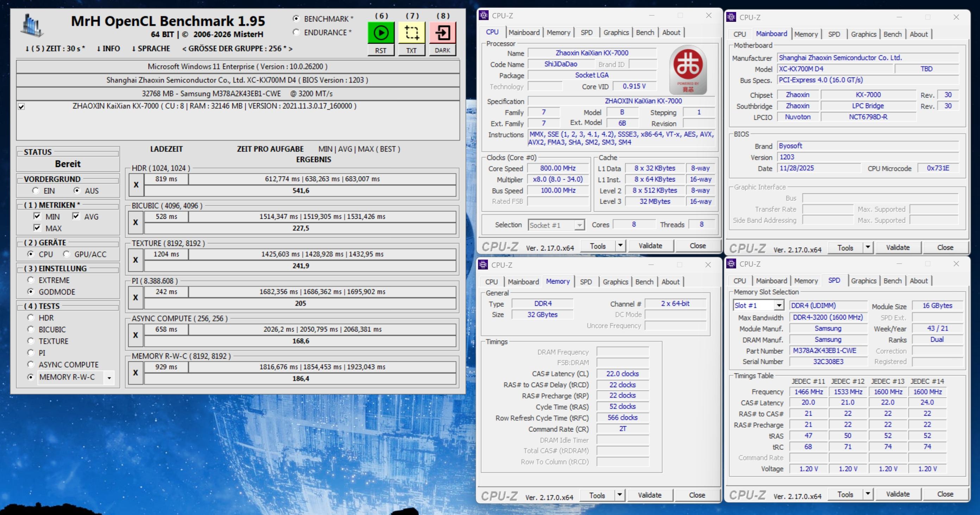Click the BICUBIC result value 227,5

[301, 228]
